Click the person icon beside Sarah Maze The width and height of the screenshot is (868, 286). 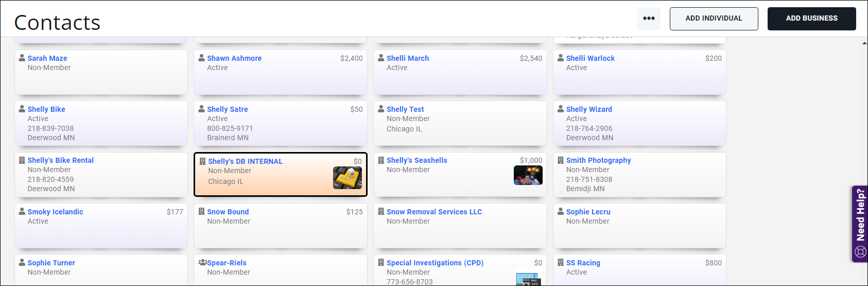pyautogui.click(x=22, y=58)
